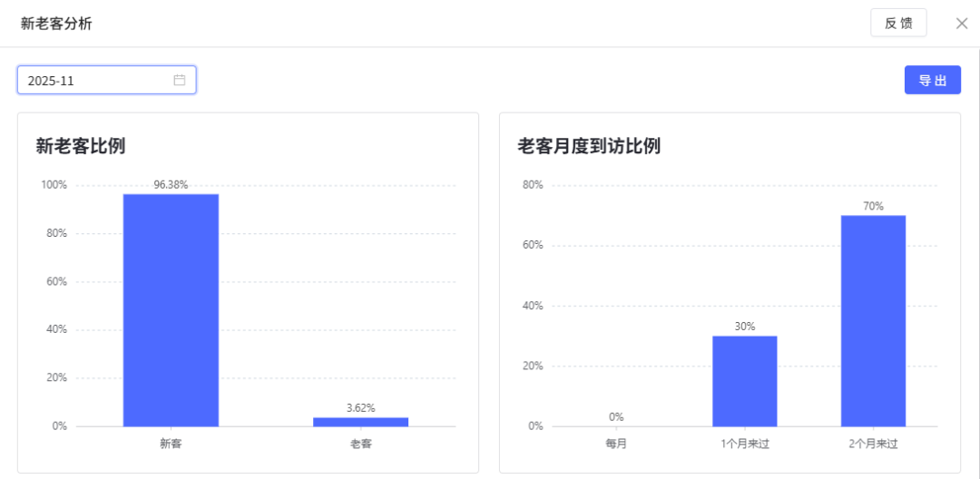Image resolution: width=980 pixels, height=479 pixels.
Task: Click the 1个月来过 x-axis label
Action: (x=744, y=444)
